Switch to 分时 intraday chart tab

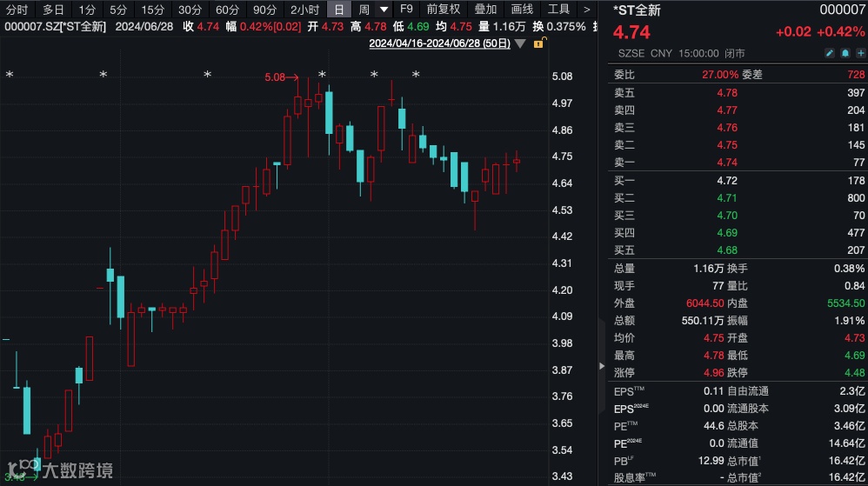click(x=17, y=10)
